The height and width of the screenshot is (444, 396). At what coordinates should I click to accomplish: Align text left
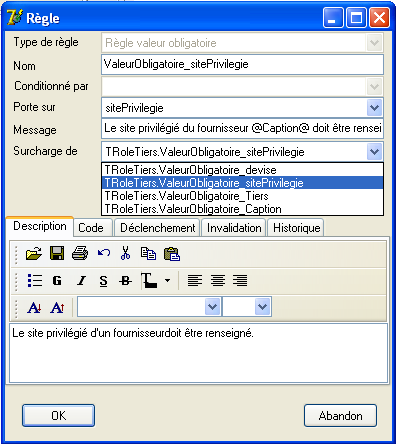tap(195, 281)
